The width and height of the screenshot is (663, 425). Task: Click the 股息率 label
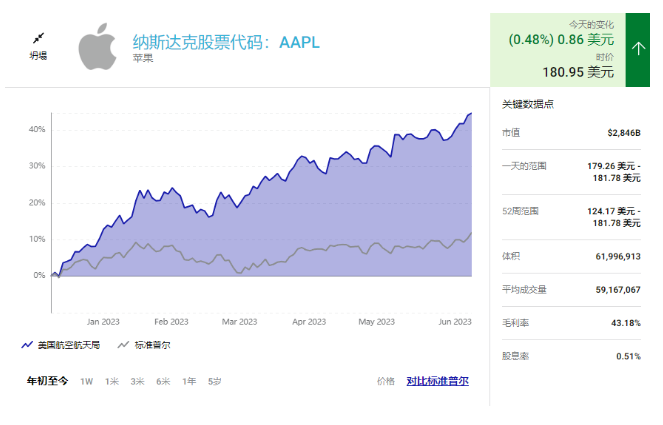(515, 356)
